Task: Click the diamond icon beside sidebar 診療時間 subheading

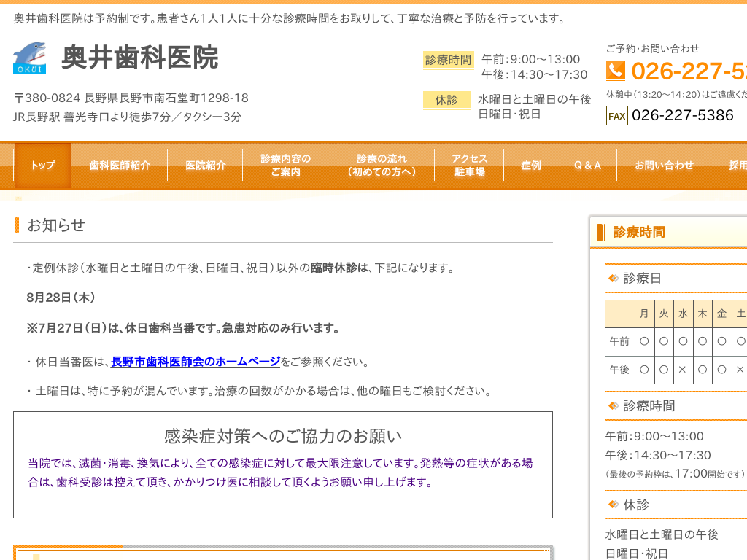Action: (x=613, y=405)
